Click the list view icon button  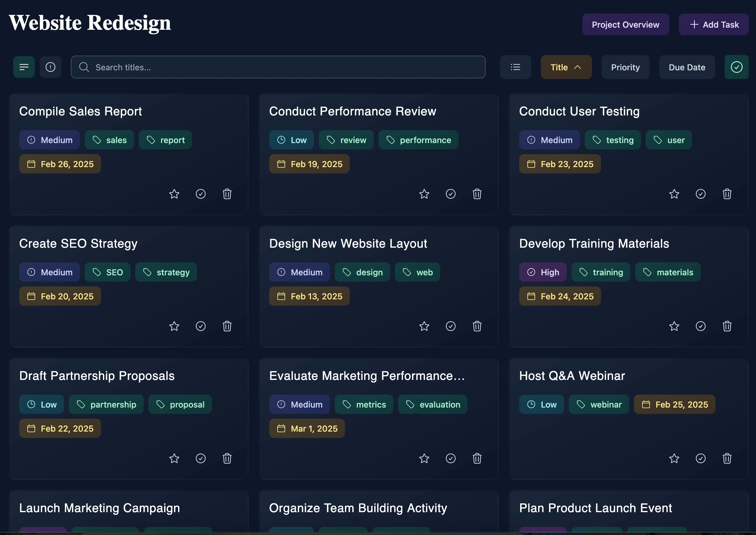pyautogui.click(x=515, y=67)
